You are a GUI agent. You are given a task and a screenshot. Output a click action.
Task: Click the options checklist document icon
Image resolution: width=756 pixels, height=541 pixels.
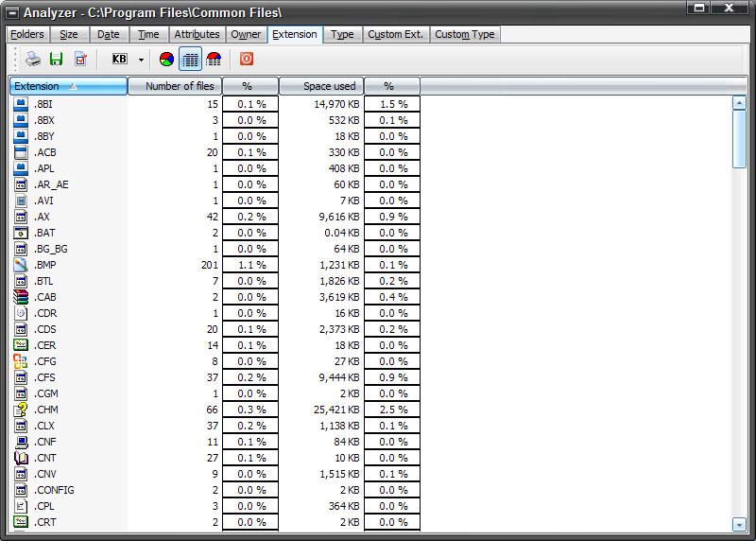[x=80, y=59]
